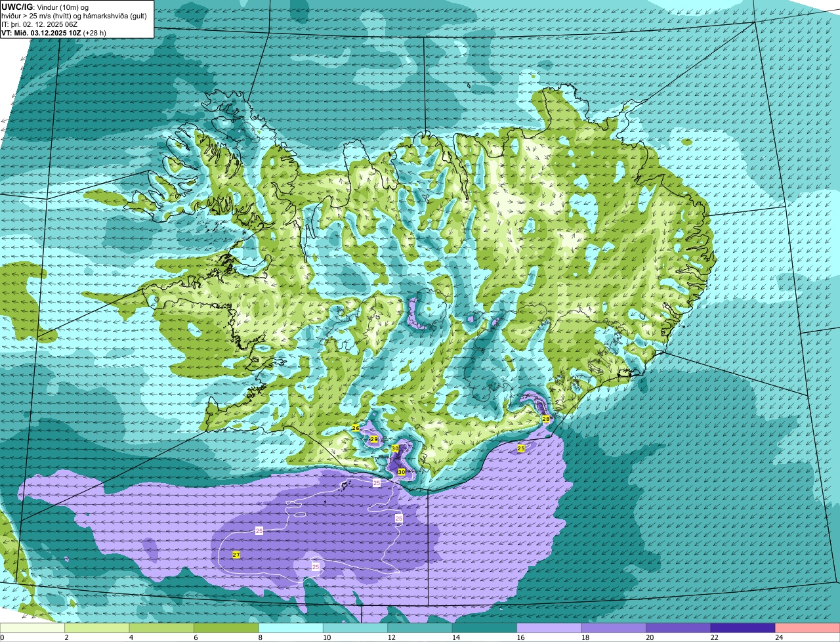Click the olive green 6–8 legend swatch
Image resolution: width=840 pixels, height=642 pixels.
(226, 628)
